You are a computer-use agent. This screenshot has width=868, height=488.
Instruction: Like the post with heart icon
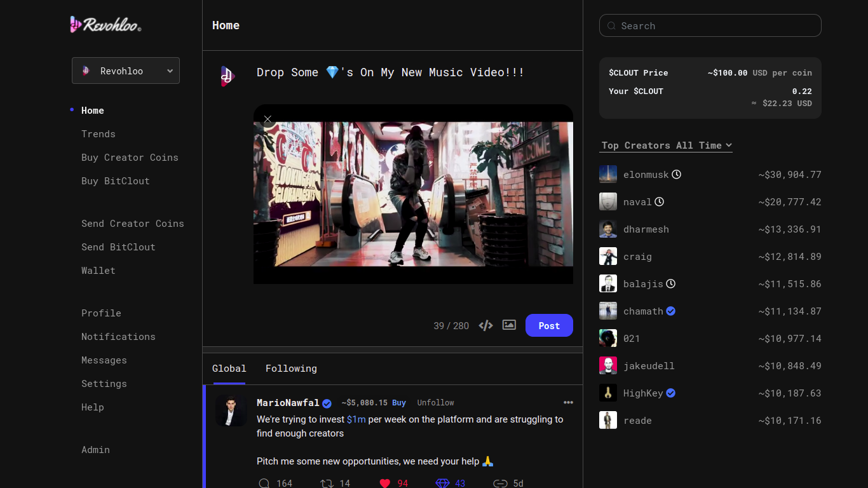pos(384,484)
